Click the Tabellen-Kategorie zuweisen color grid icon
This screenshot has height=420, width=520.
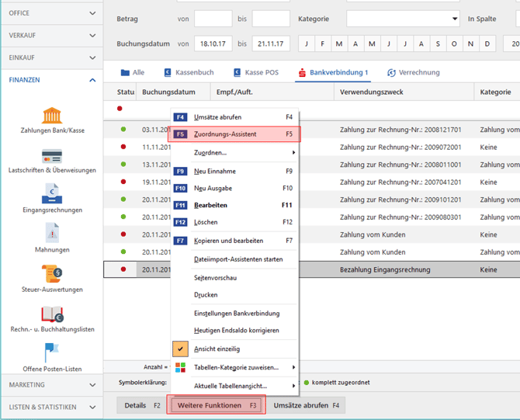point(181,367)
